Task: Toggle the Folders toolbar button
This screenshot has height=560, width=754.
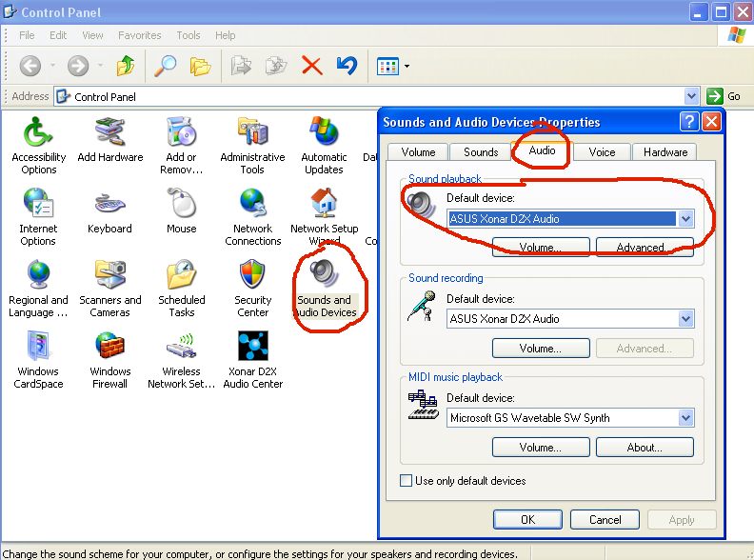Action: 200,66
